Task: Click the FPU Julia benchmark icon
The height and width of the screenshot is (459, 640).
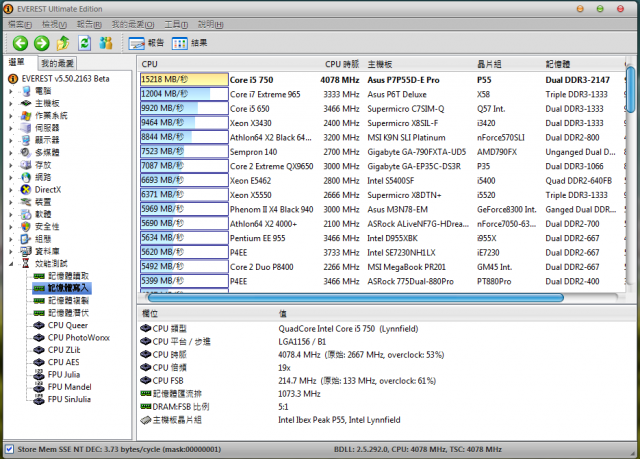Action: point(39,375)
